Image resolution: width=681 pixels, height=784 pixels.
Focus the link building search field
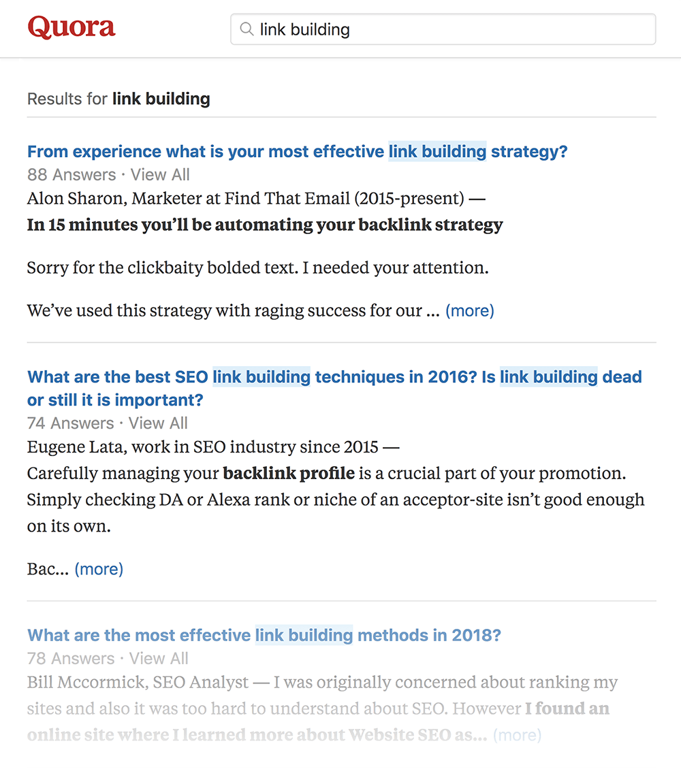click(443, 29)
